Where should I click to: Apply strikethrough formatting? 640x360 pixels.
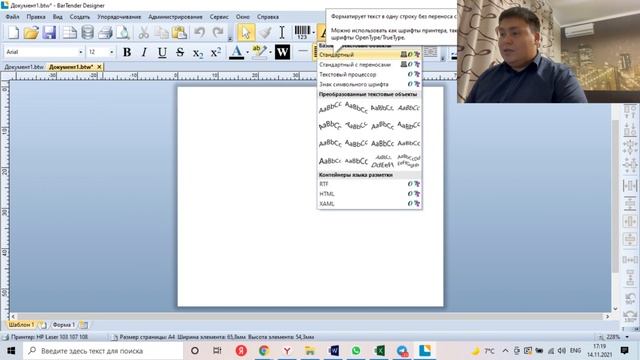(180, 52)
